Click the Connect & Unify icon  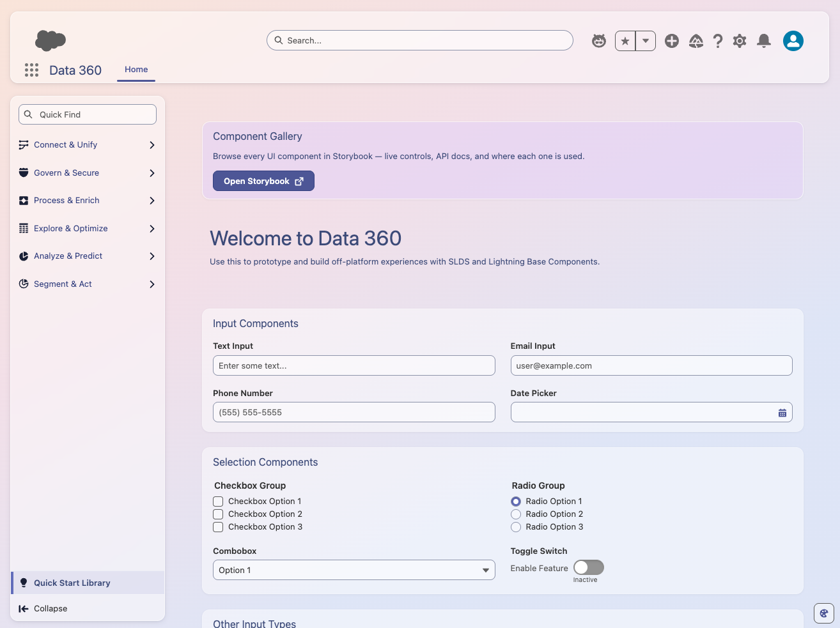[x=24, y=145]
